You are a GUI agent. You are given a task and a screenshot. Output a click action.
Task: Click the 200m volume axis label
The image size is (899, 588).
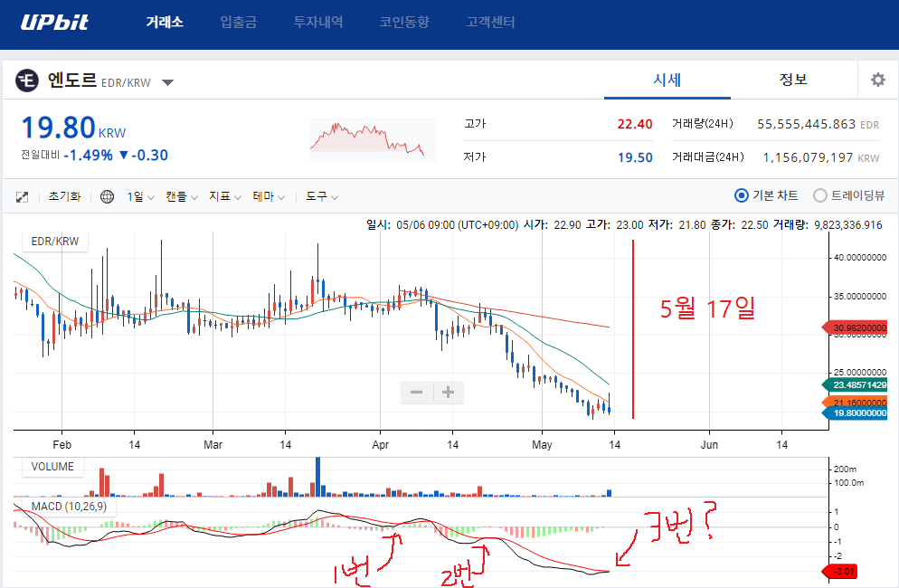tap(845, 469)
